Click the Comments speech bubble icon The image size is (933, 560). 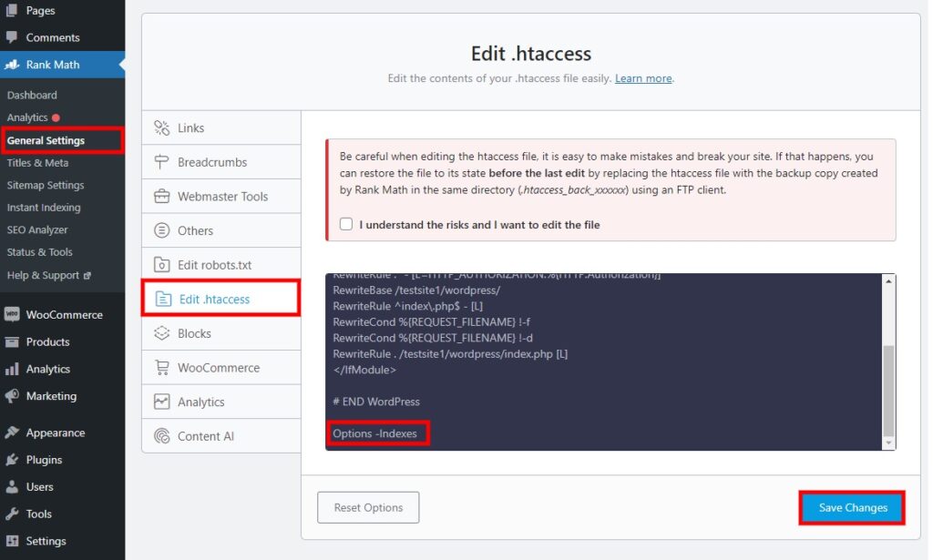[x=11, y=36]
